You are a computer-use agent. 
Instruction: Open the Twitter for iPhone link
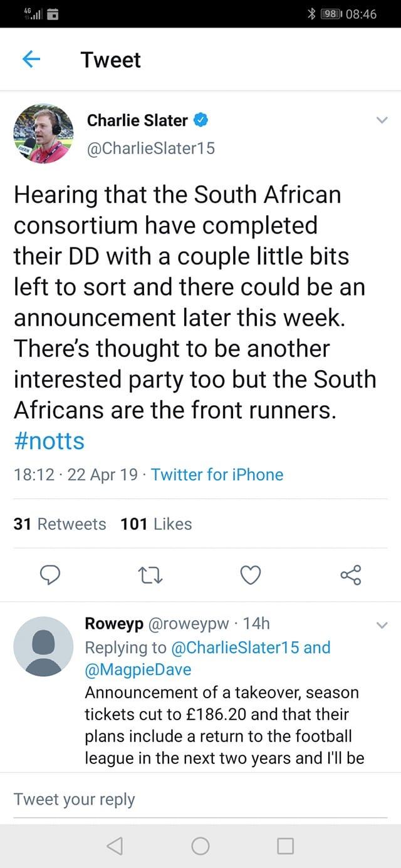tap(217, 474)
